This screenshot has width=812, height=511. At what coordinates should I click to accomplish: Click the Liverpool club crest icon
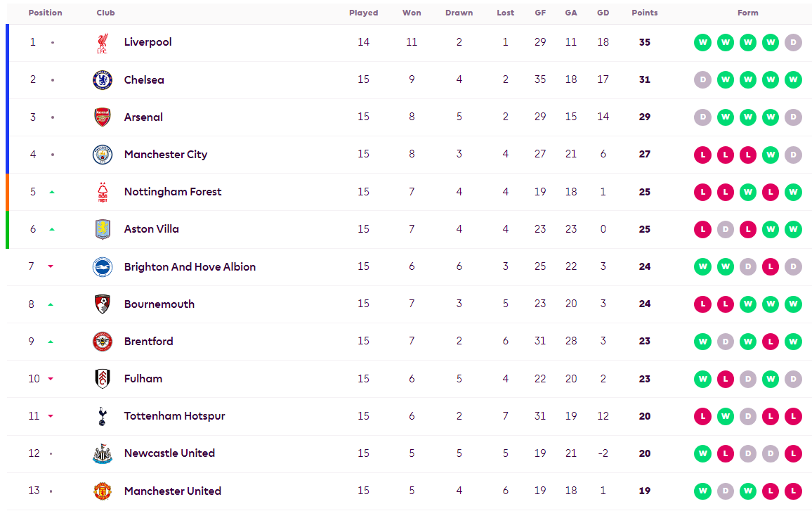coord(103,43)
